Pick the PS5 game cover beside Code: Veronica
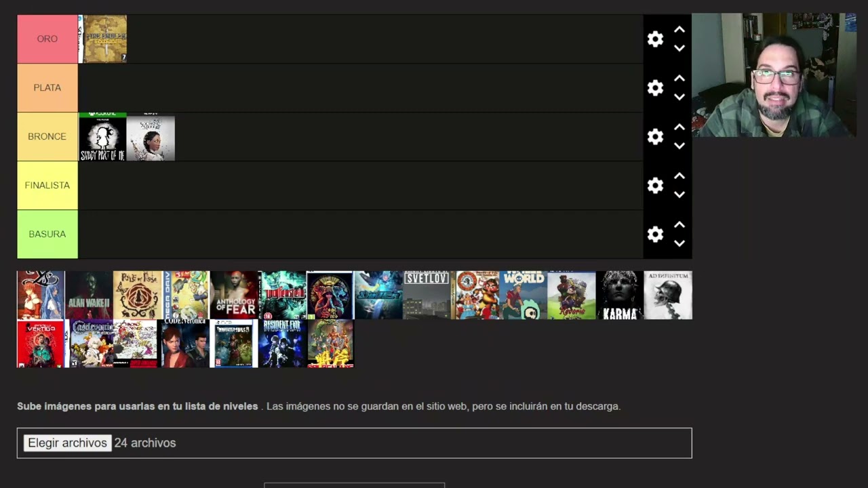Screen dimensions: 868x488 234,344
